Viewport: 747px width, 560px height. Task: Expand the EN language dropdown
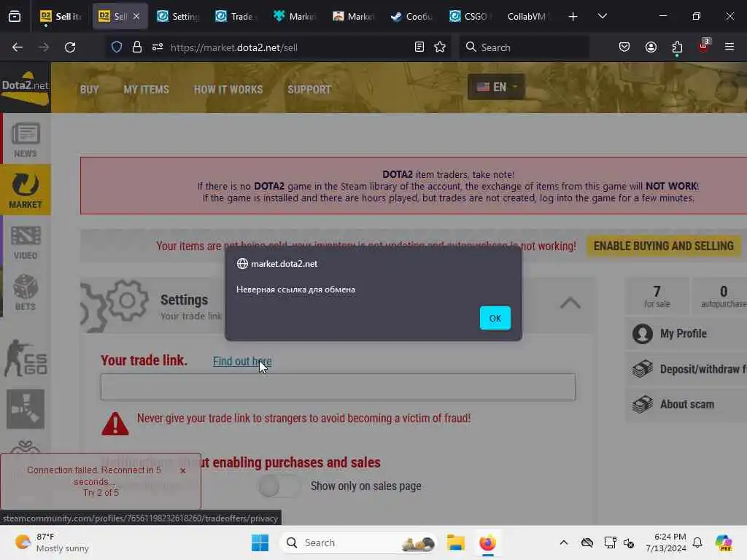496,87
